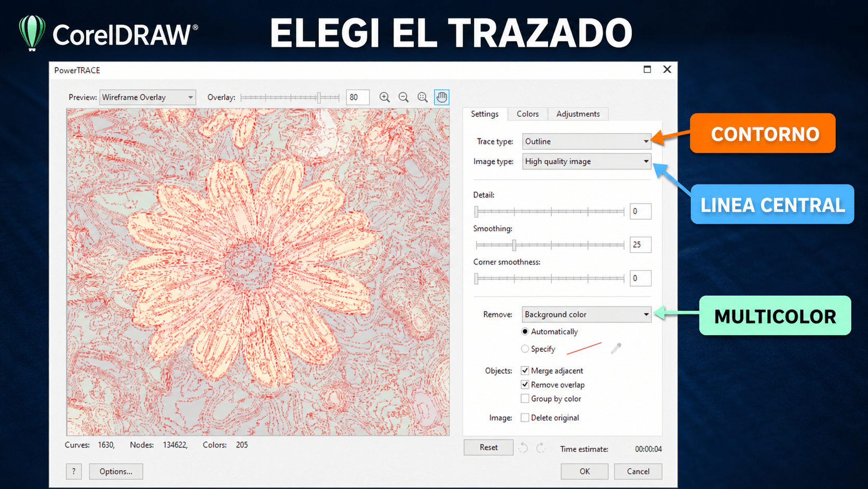Image resolution: width=868 pixels, height=489 pixels.
Task: Switch to the Settings tab
Action: tap(484, 114)
